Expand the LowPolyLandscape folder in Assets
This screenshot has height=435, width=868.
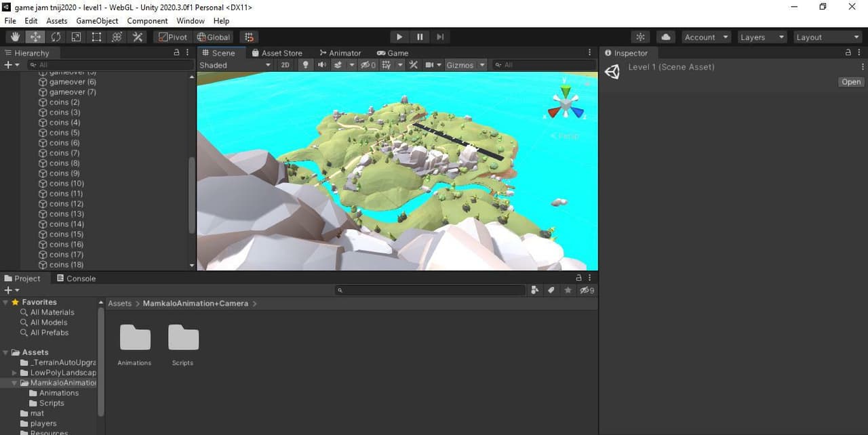[15, 373]
